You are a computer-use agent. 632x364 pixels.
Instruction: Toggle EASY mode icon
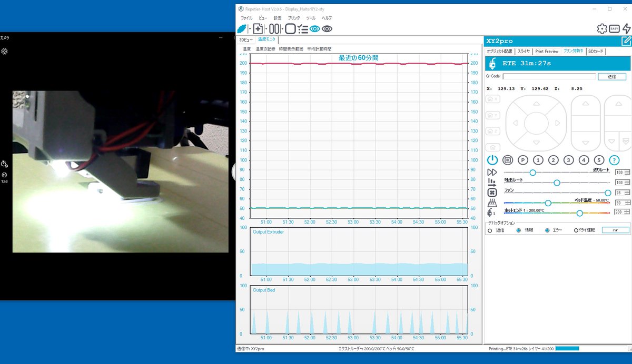point(614,29)
